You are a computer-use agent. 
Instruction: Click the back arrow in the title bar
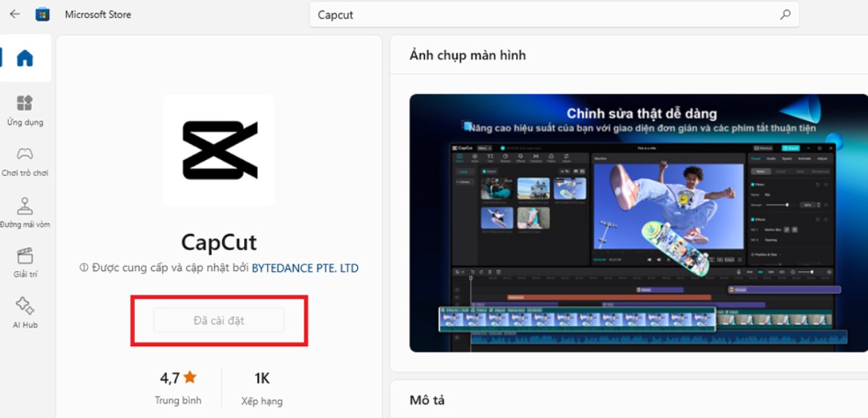tap(14, 14)
